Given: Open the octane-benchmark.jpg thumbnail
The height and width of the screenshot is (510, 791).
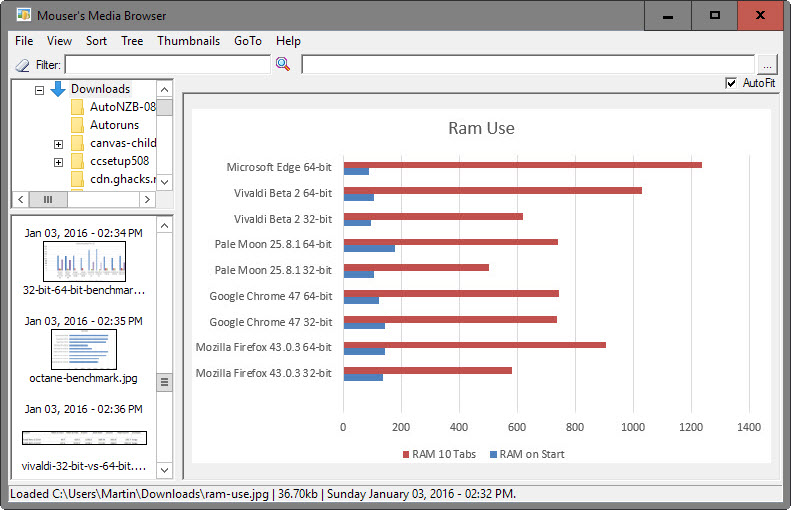Looking at the screenshot, I should coord(84,350).
